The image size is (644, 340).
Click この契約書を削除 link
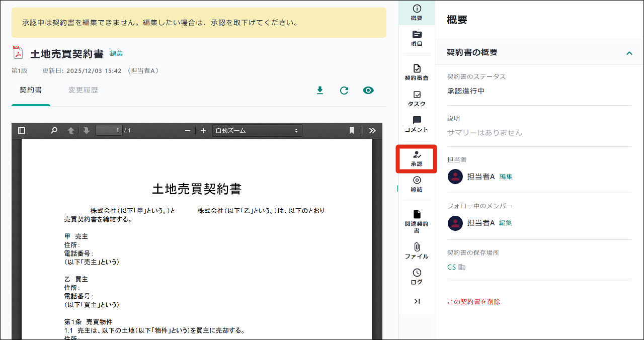[x=473, y=302]
